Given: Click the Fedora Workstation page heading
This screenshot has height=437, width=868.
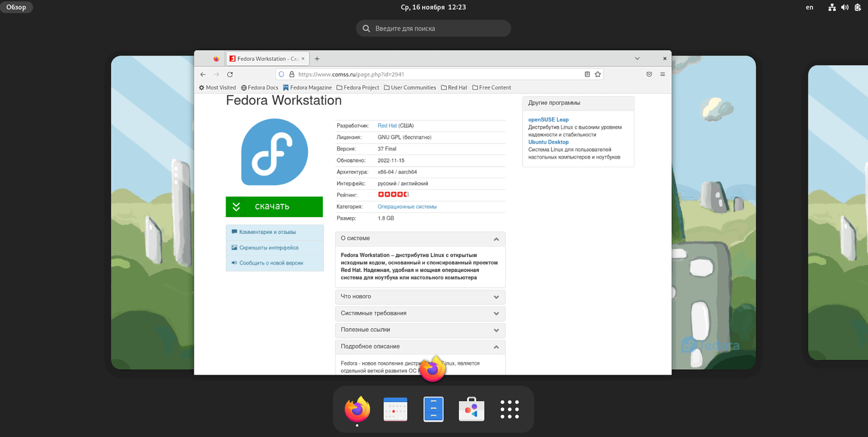Looking at the screenshot, I should [x=284, y=100].
